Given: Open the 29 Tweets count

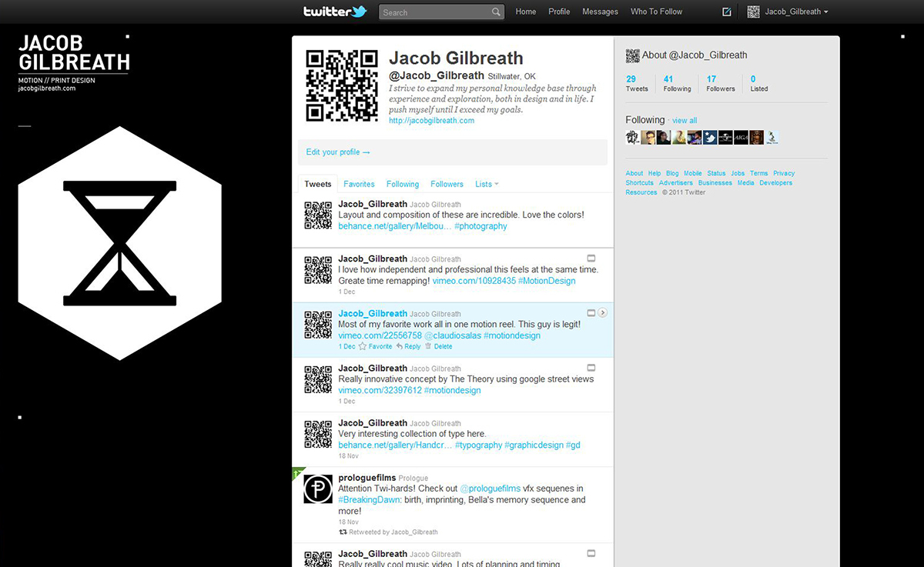Looking at the screenshot, I should tap(637, 84).
